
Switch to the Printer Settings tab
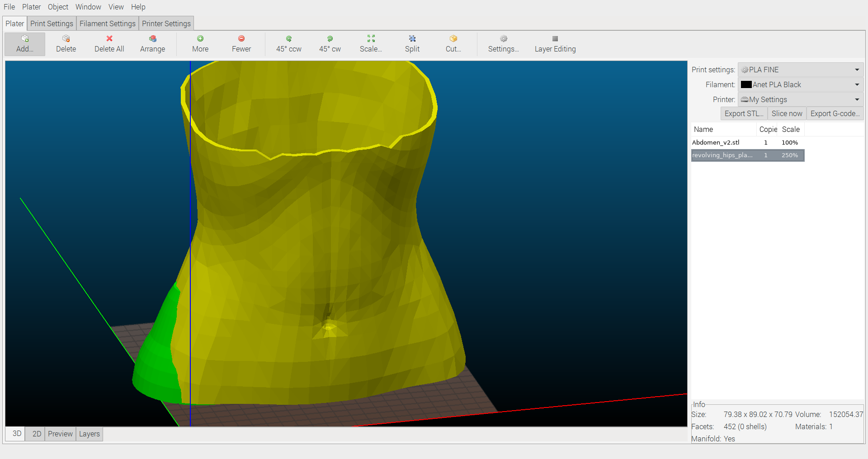pyautogui.click(x=166, y=23)
